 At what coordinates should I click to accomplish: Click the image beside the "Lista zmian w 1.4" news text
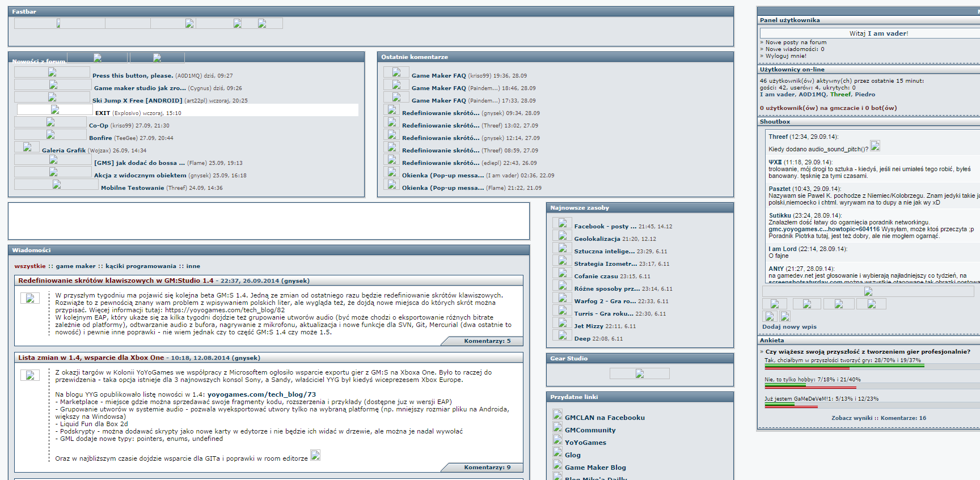click(30, 375)
